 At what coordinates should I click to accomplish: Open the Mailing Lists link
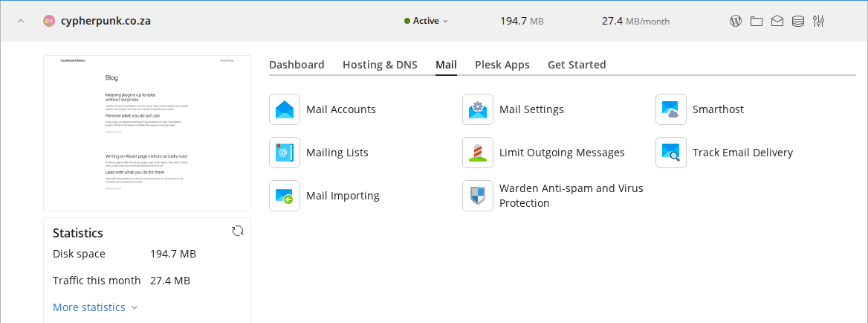(x=337, y=153)
